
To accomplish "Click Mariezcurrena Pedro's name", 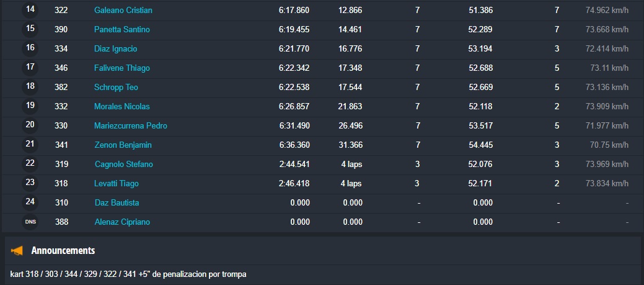I will (130, 126).
